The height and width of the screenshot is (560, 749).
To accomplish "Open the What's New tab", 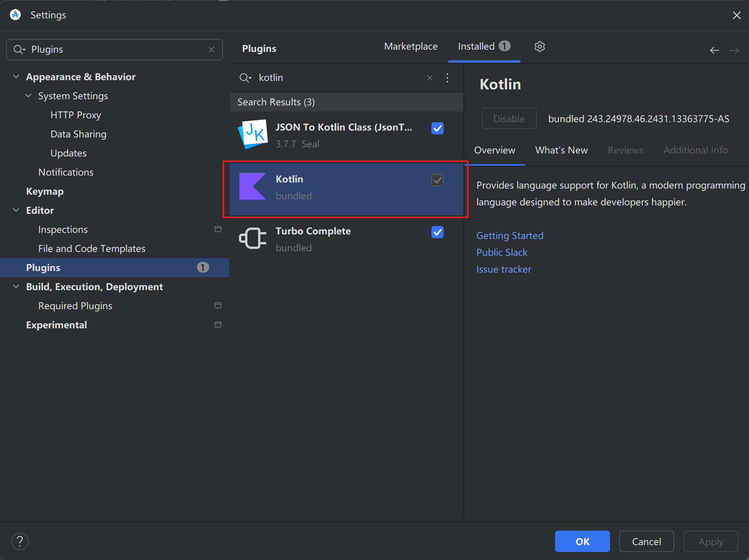I will point(561,150).
